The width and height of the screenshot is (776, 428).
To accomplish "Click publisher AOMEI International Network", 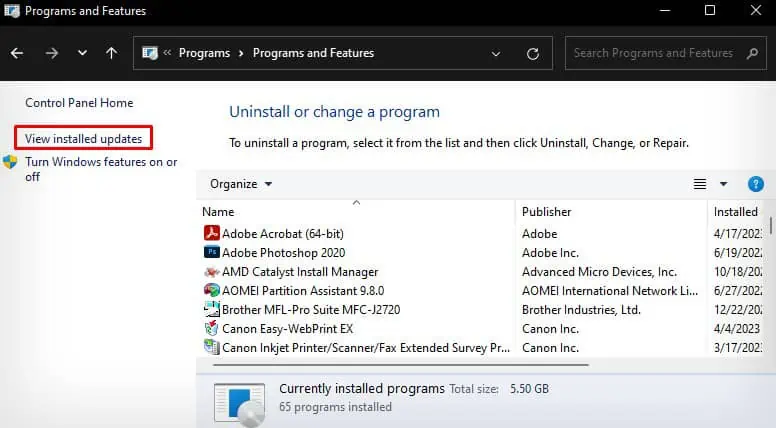I will coord(610,290).
